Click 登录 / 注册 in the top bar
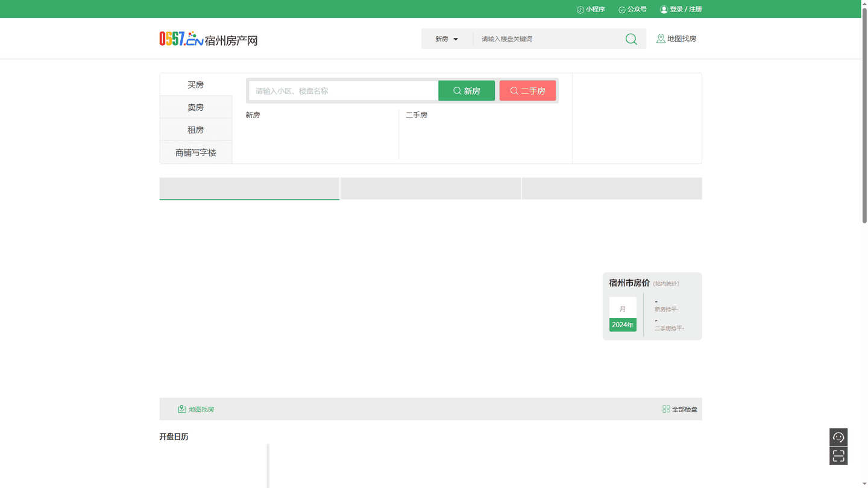 pos(686,9)
